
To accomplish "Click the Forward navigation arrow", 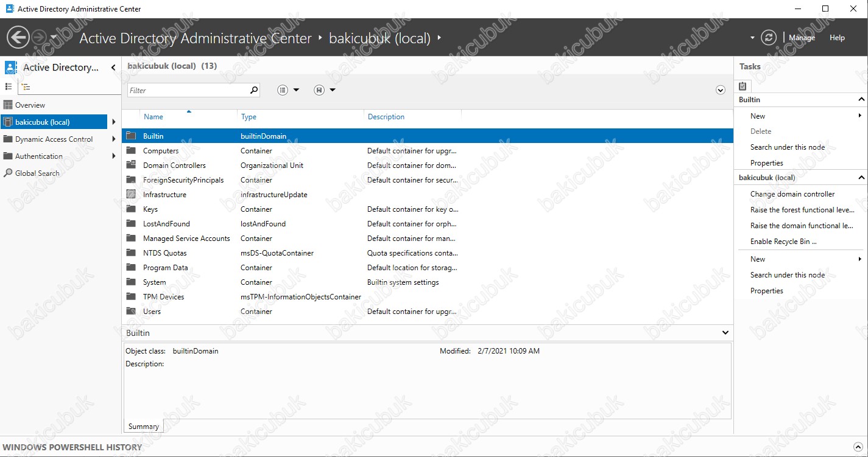I will click(39, 38).
